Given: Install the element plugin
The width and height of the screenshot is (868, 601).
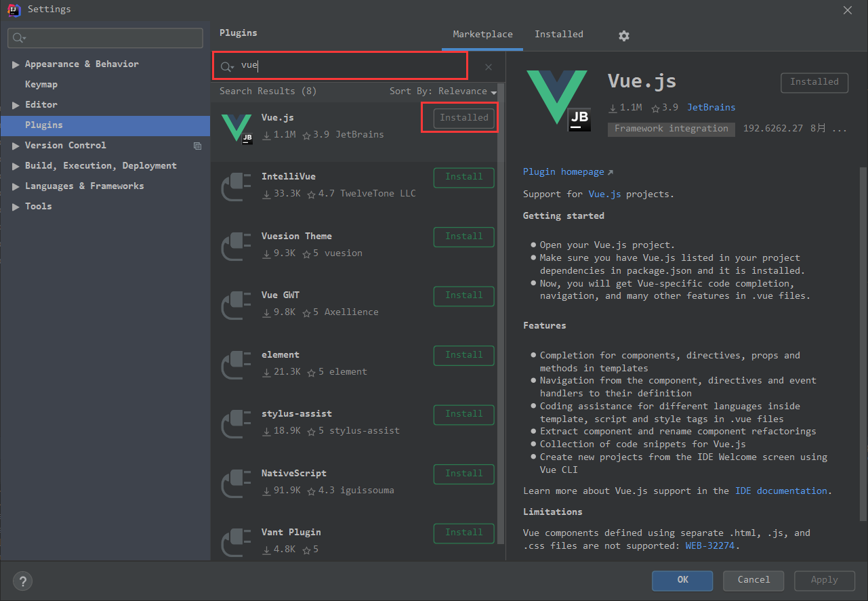Looking at the screenshot, I should (x=464, y=355).
